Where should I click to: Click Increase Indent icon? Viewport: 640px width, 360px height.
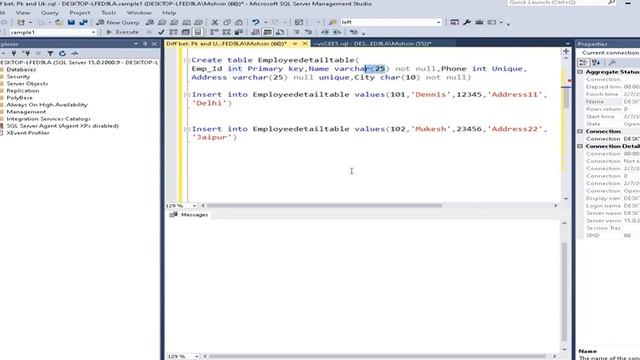click(x=337, y=32)
